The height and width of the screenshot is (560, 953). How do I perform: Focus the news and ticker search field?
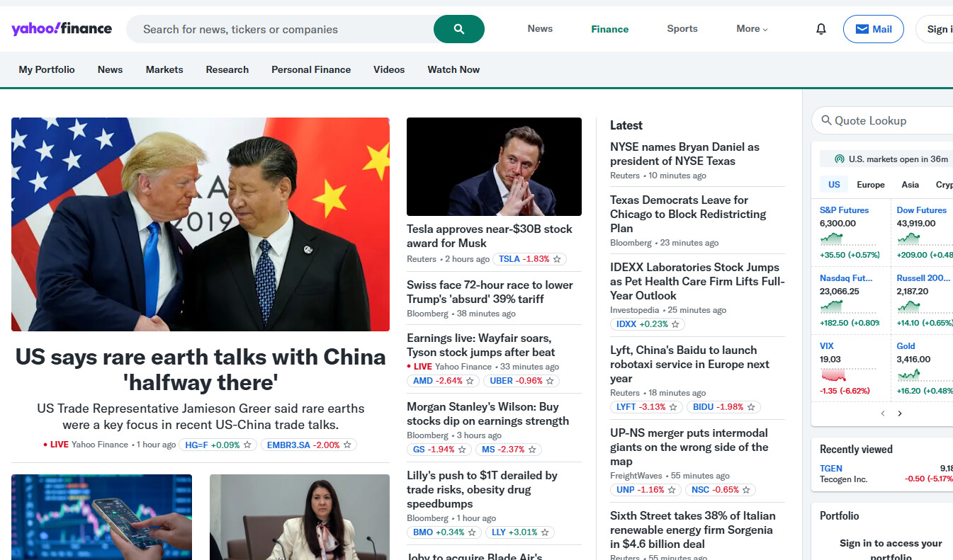pyautogui.click(x=280, y=29)
